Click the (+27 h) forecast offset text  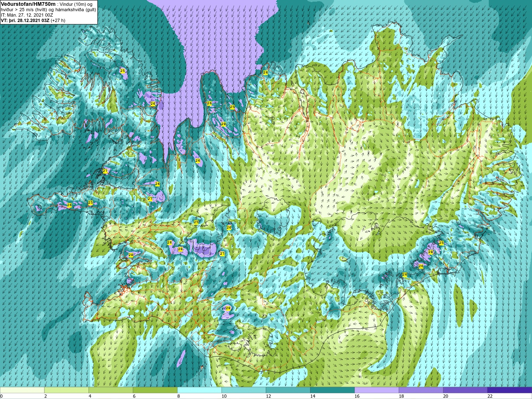point(58,20)
